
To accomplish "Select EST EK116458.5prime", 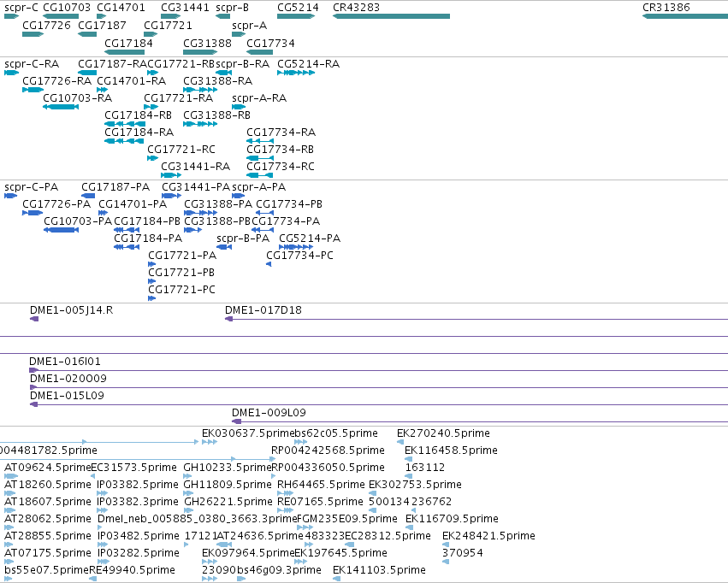I will 451,450.
